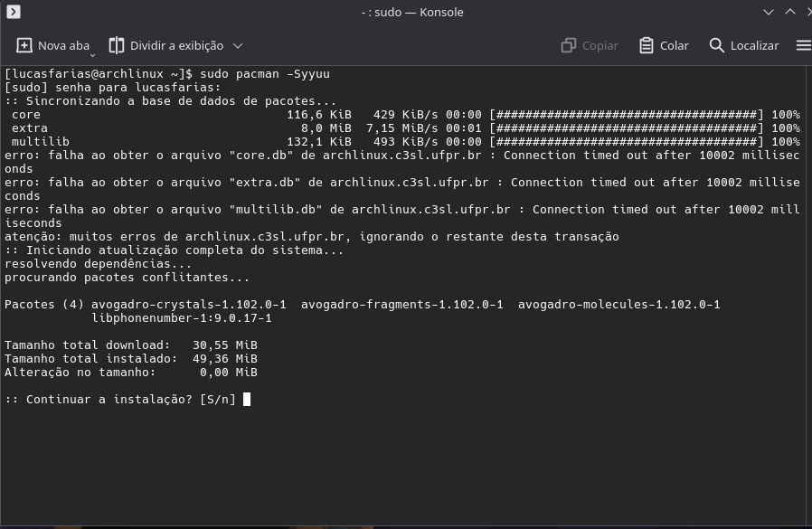Minimize the Konsole window
The width and height of the screenshot is (812, 529).
tap(769, 12)
